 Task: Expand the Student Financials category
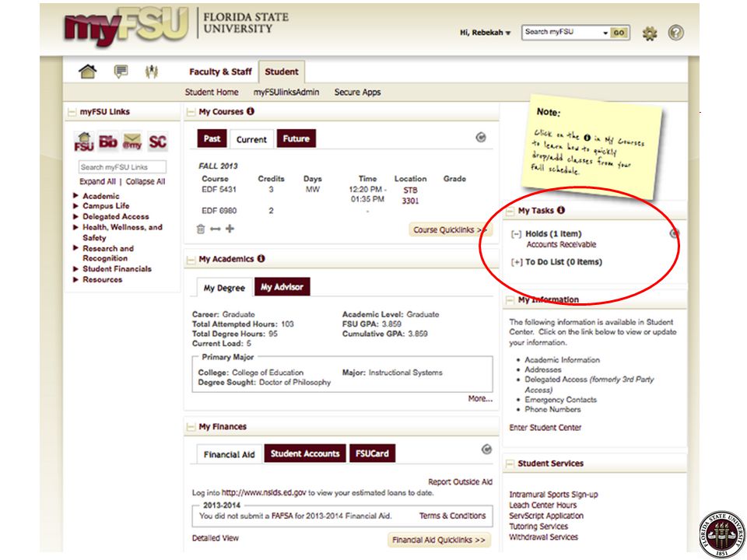pyautogui.click(x=75, y=268)
